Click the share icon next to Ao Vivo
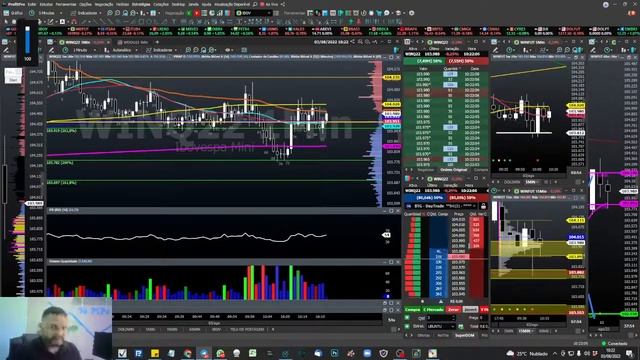Viewport: 640px width, 360px height. (x=283, y=4)
